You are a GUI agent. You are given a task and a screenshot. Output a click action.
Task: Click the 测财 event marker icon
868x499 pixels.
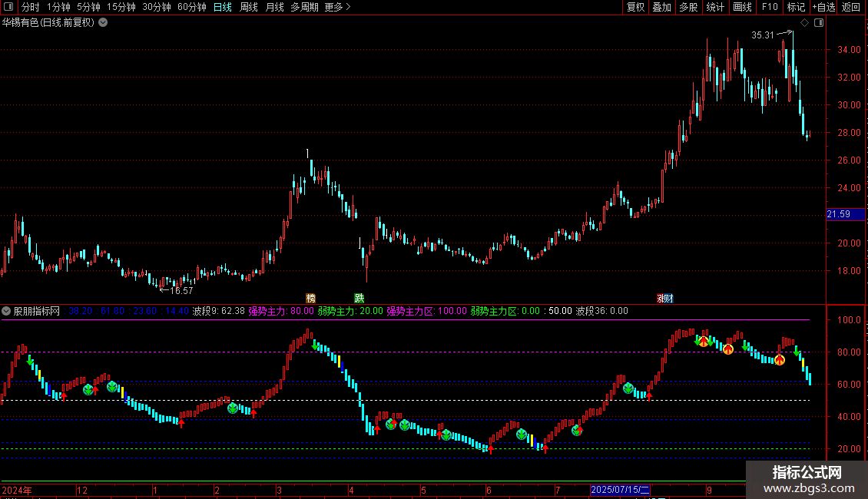coord(665,298)
